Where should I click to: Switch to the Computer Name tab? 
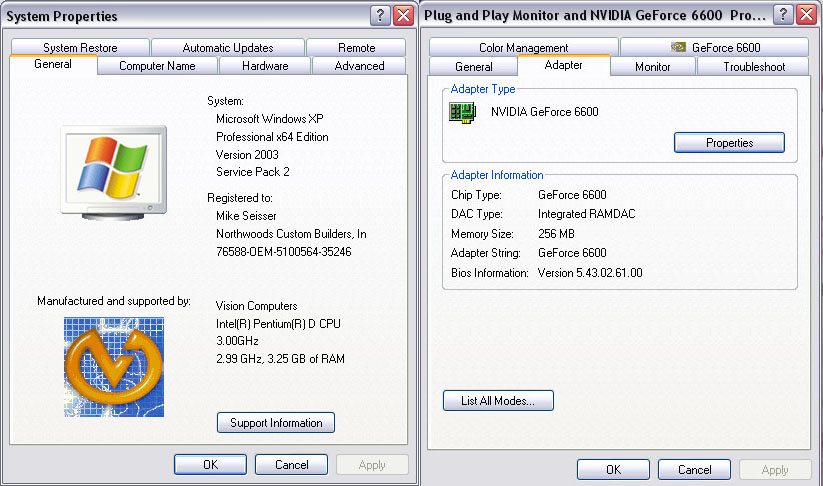click(x=157, y=66)
